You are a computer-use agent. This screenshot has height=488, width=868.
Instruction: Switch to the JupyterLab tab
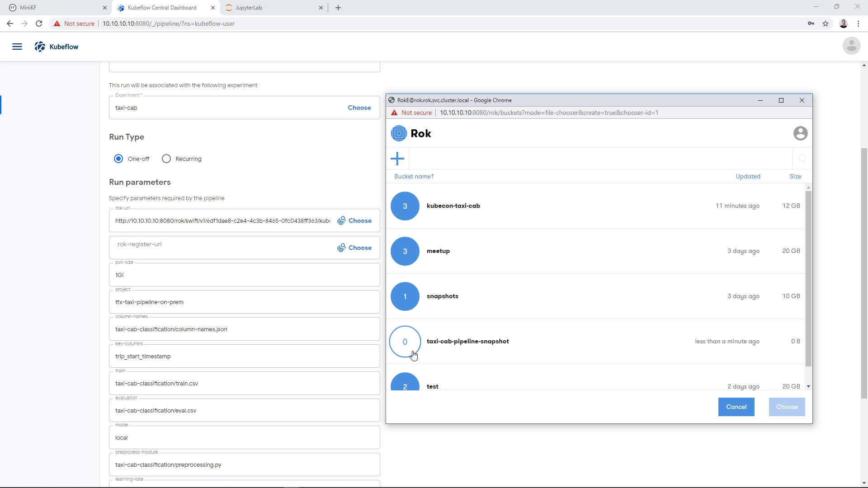pyautogui.click(x=274, y=8)
